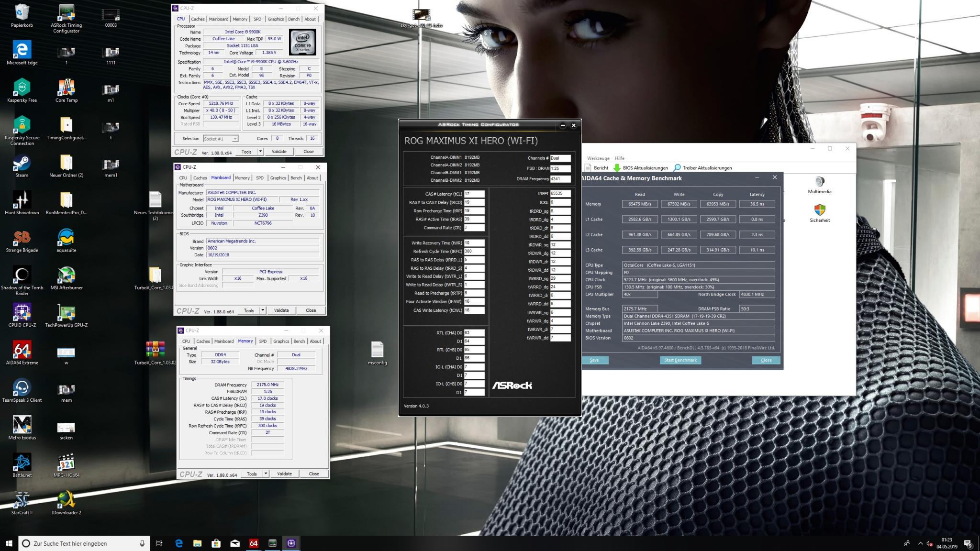Open Tools dropdown arrow in Memory CPU-Z window
The image size is (980, 551).
266,474
